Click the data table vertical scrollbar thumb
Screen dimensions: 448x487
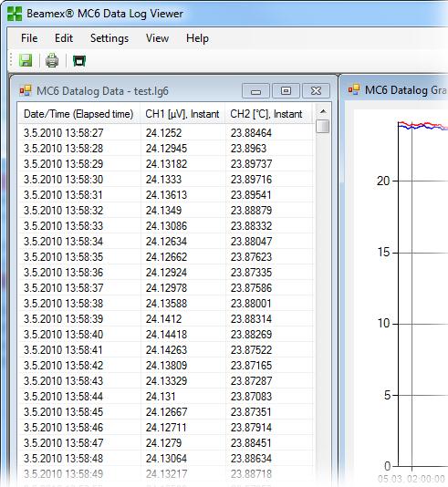point(323,127)
